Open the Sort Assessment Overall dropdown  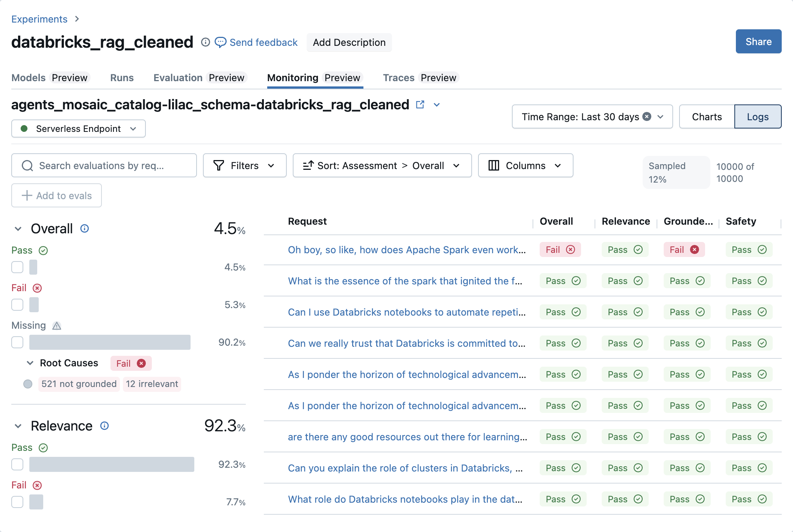click(x=382, y=165)
